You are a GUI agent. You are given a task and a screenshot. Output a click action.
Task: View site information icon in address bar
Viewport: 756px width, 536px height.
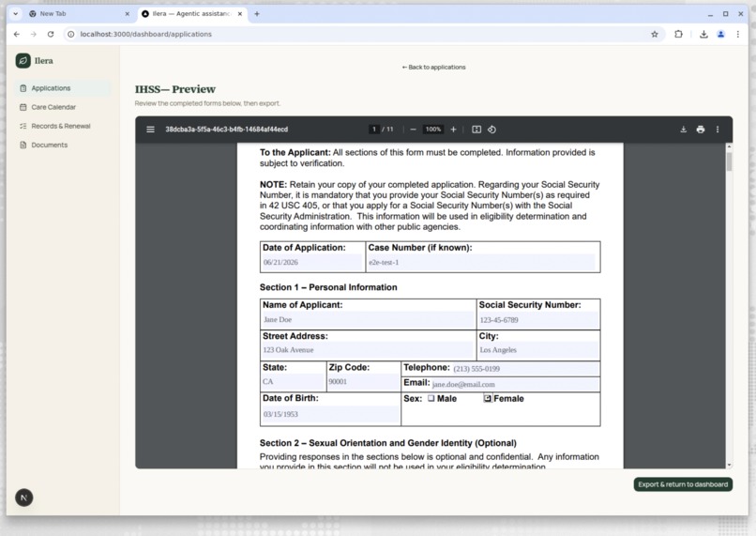(x=71, y=34)
